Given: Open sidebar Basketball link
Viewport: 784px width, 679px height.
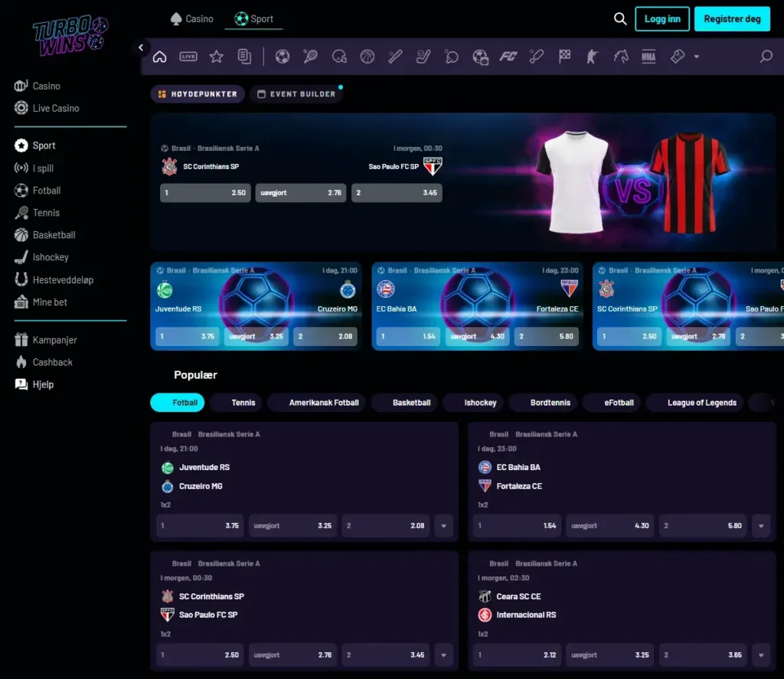Looking at the screenshot, I should point(45,234).
